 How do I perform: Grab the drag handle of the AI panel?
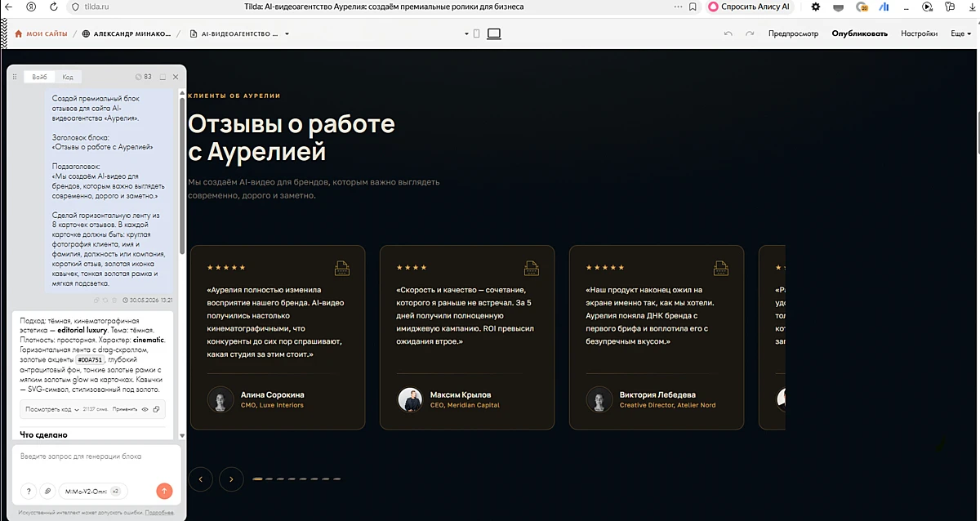(15, 77)
